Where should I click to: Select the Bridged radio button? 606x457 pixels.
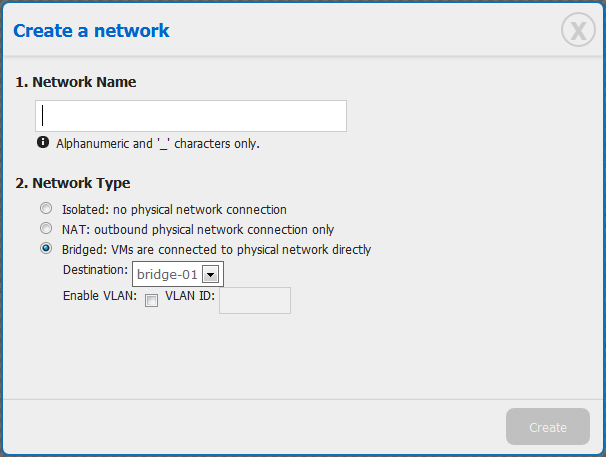[45, 249]
